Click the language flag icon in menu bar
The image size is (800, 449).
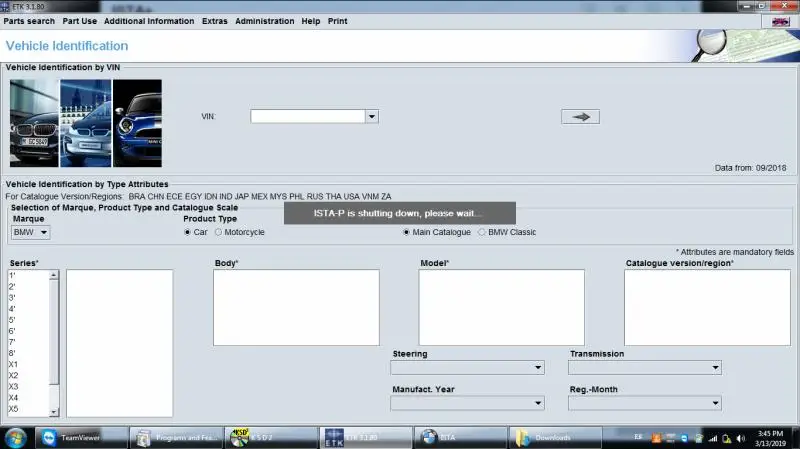tap(780, 21)
